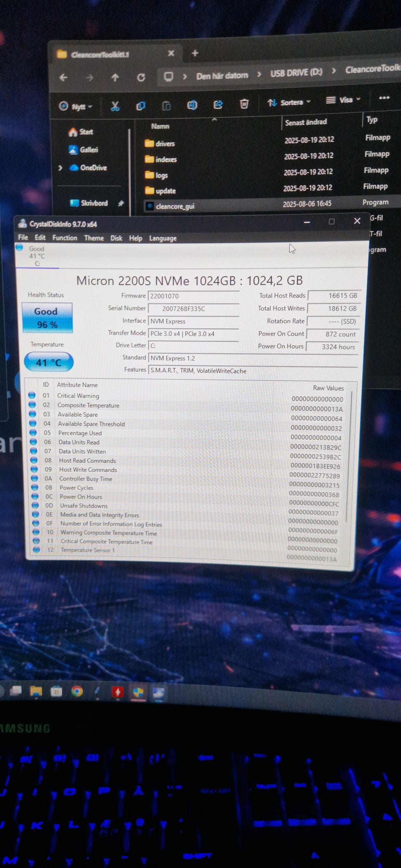Click the PC monitor icon in address bar
401x868 pixels.
[168, 76]
